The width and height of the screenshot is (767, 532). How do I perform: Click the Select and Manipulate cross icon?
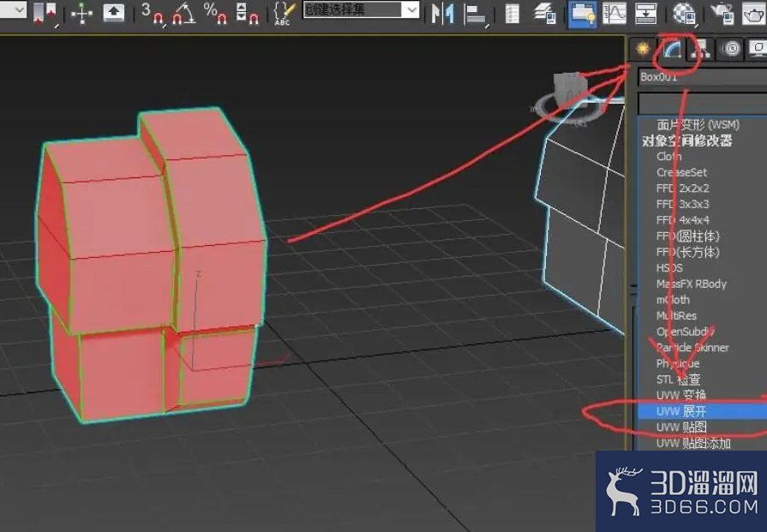pos(81,13)
